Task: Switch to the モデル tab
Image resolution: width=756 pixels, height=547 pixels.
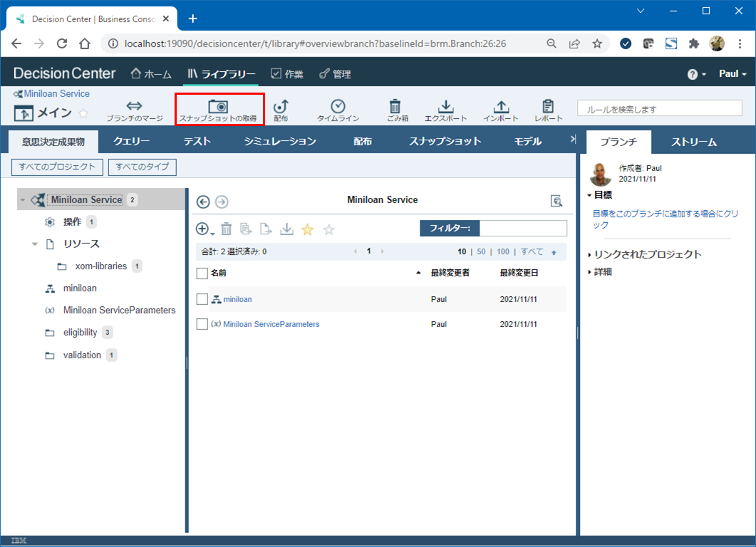Action: 527,141
